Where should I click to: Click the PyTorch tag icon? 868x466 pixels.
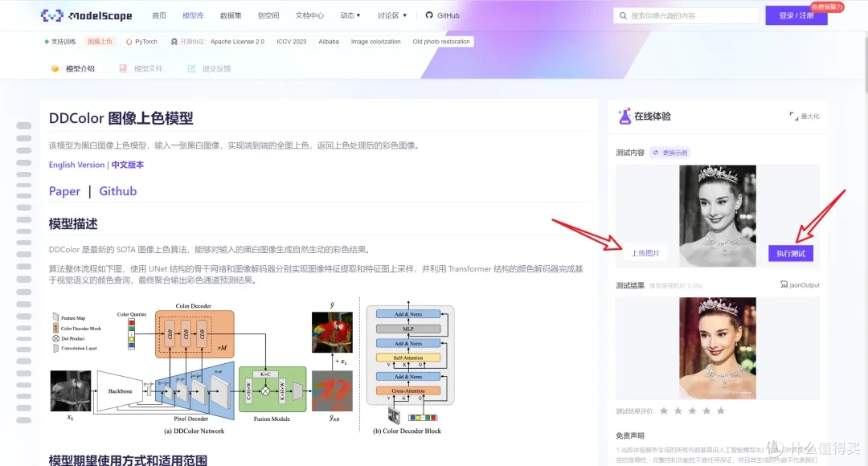(x=129, y=42)
